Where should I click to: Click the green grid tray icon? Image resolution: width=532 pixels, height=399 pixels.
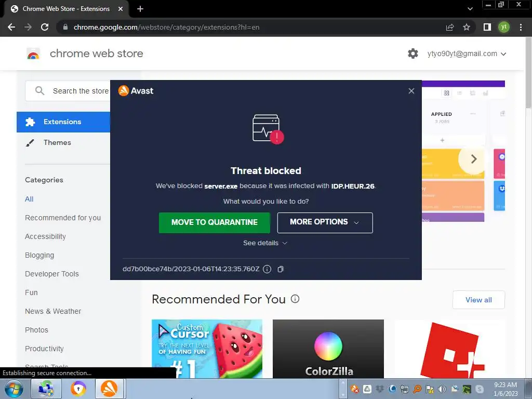pos(467,389)
